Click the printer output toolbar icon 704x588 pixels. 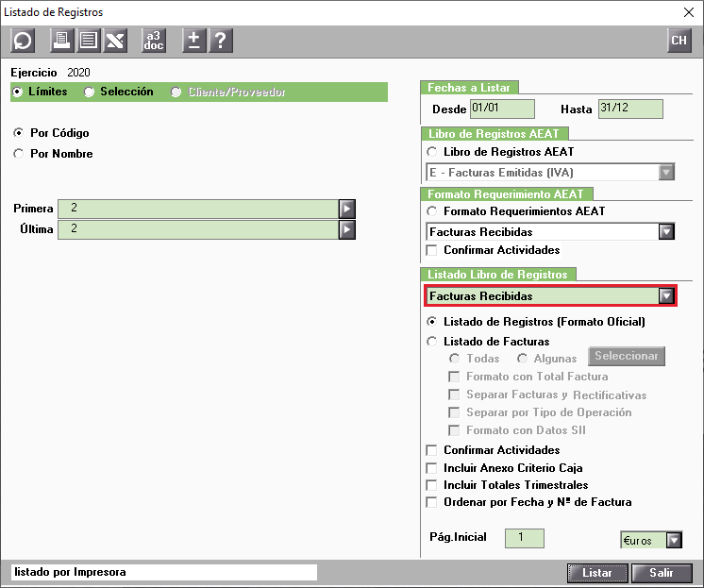[61, 41]
